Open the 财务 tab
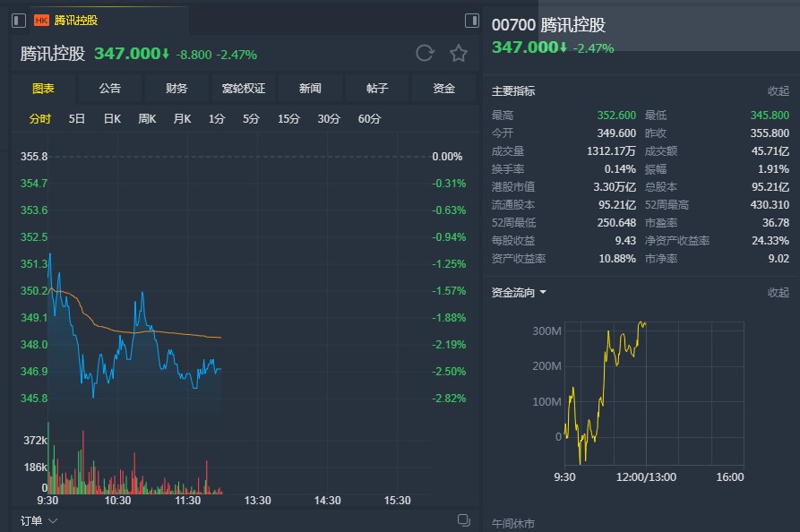The width and height of the screenshot is (800, 532). [176, 89]
